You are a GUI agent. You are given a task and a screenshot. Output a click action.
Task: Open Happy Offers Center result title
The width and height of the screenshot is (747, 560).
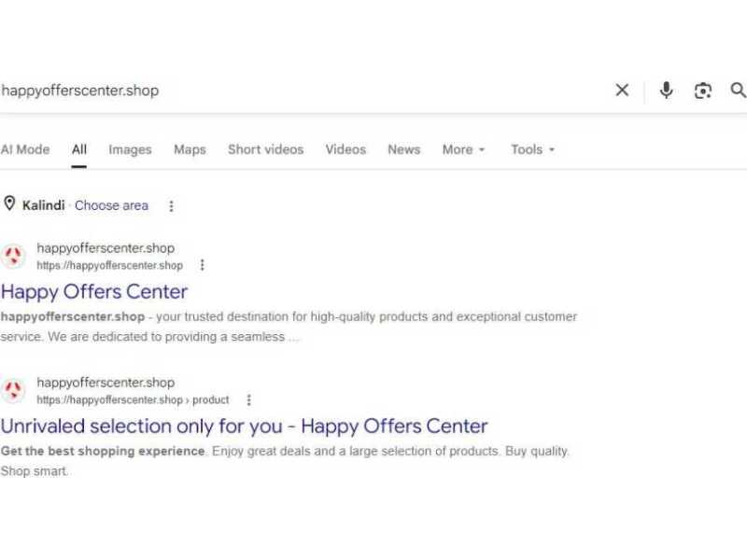pyautogui.click(x=94, y=292)
